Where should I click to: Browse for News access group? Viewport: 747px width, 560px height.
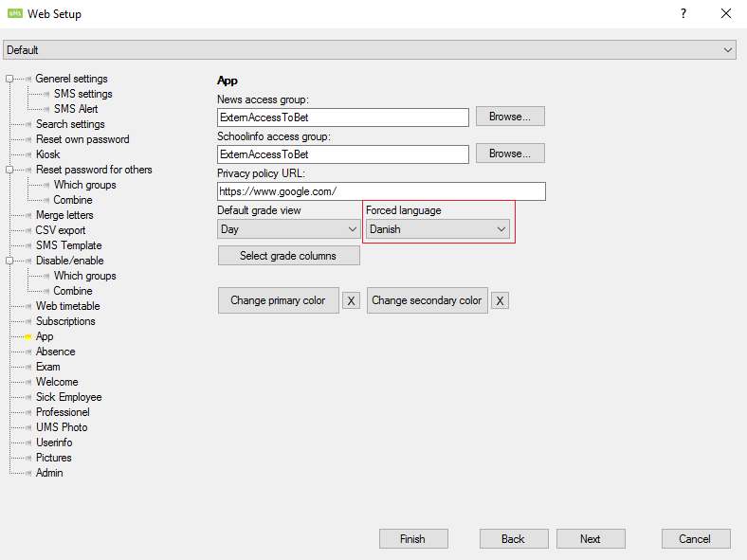[510, 117]
